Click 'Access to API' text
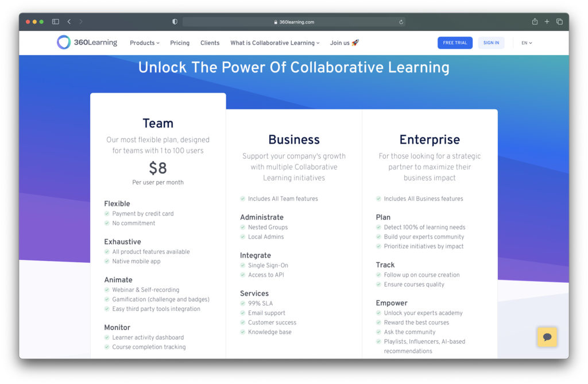Viewport: 588px width, 384px height. pyautogui.click(x=266, y=275)
